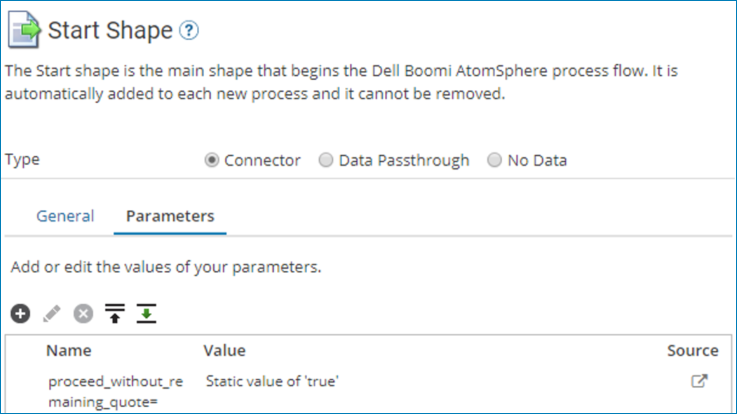Open the Source external link icon
Viewport: 737px width, 414px height.
[700, 381]
